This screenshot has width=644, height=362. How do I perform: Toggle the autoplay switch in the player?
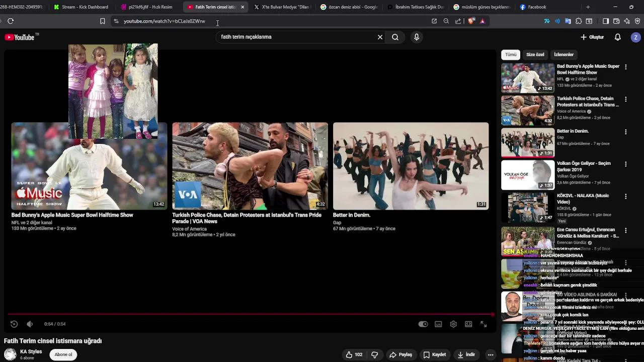(423, 324)
